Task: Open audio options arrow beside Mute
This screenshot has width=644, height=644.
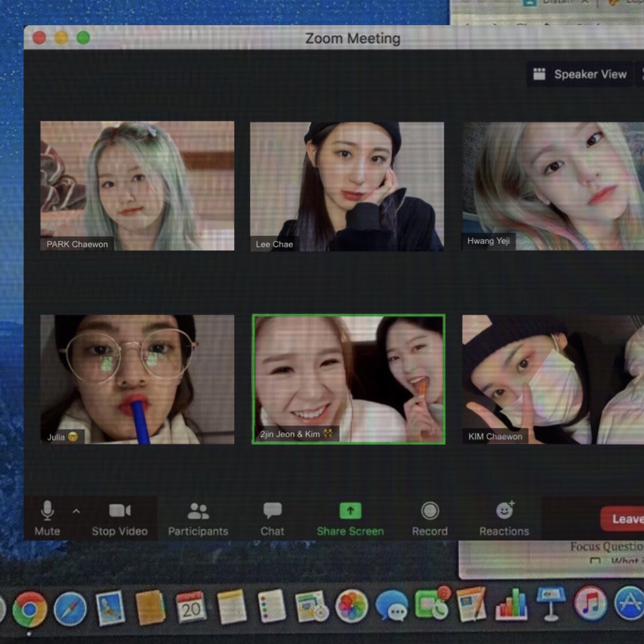Action: click(x=76, y=511)
